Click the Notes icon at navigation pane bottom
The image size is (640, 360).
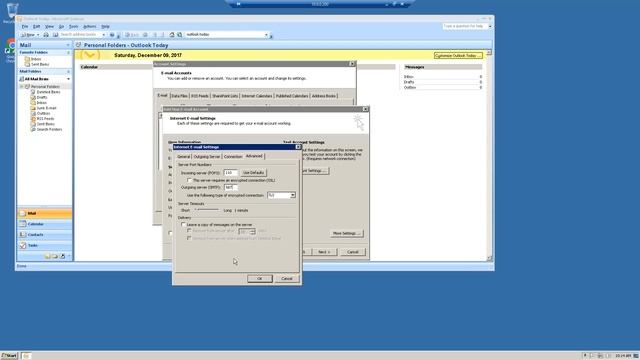tap(47, 256)
